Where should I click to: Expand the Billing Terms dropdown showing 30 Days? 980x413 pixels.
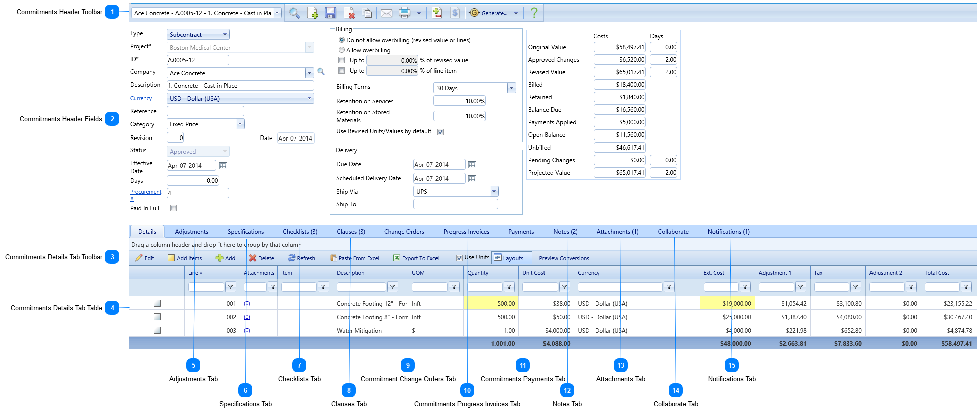[x=511, y=88]
